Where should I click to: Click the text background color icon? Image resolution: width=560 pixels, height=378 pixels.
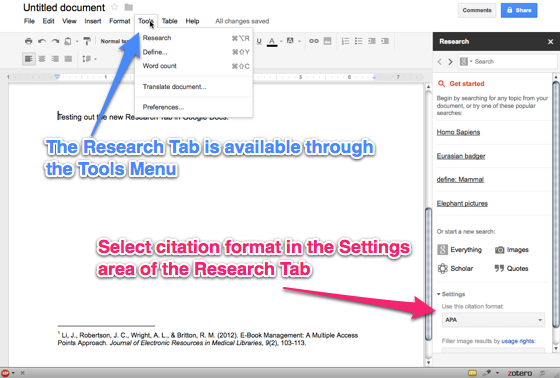(290, 41)
